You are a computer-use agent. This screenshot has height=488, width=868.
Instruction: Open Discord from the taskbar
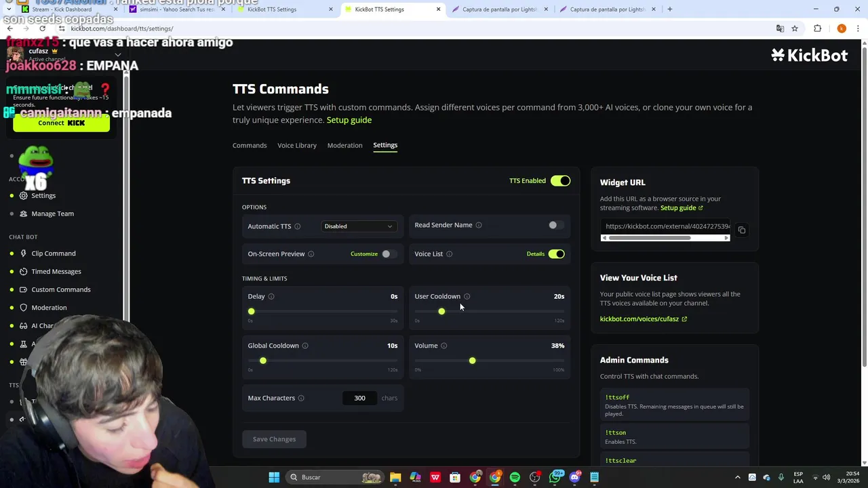pos(574,477)
